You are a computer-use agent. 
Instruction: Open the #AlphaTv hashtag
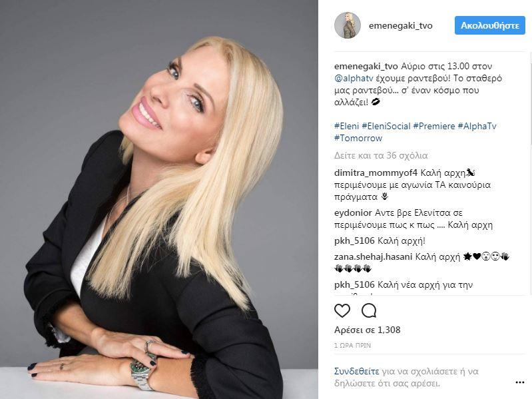point(477,126)
